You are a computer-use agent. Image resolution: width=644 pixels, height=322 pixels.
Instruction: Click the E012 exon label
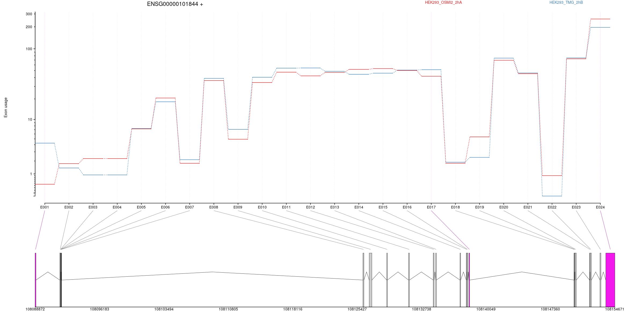coord(310,207)
